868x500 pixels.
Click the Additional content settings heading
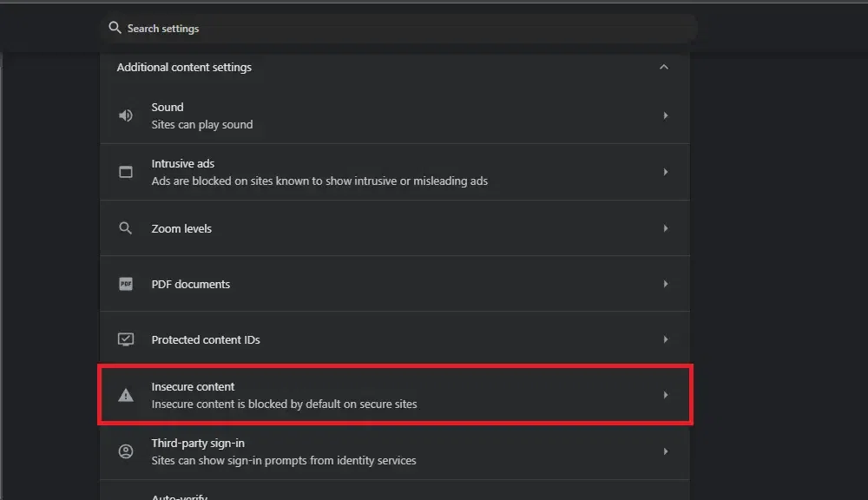coord(184,67)
